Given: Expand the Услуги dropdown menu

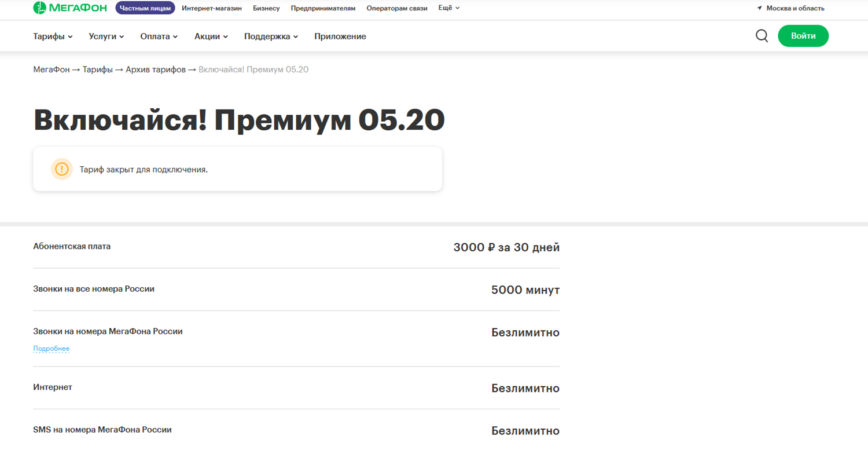Looking at the screenshot, I should click(x=106, y=36).
